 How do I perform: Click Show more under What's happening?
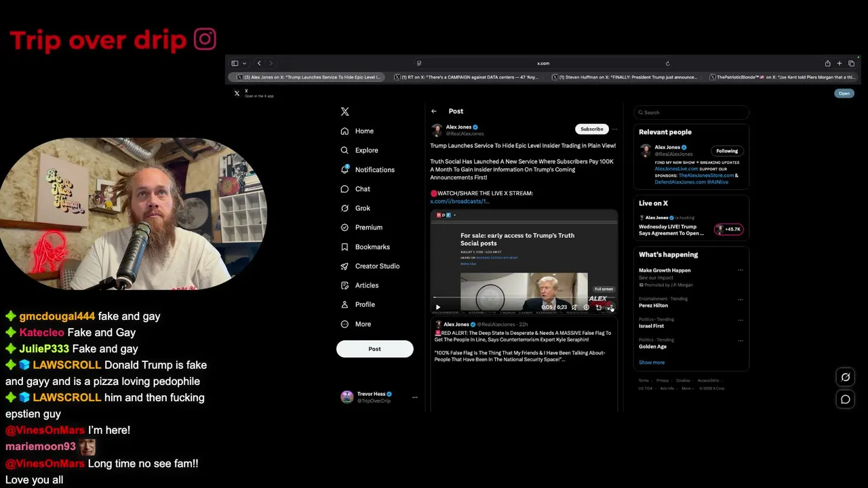pyautogui.click(x=652, y=363)
